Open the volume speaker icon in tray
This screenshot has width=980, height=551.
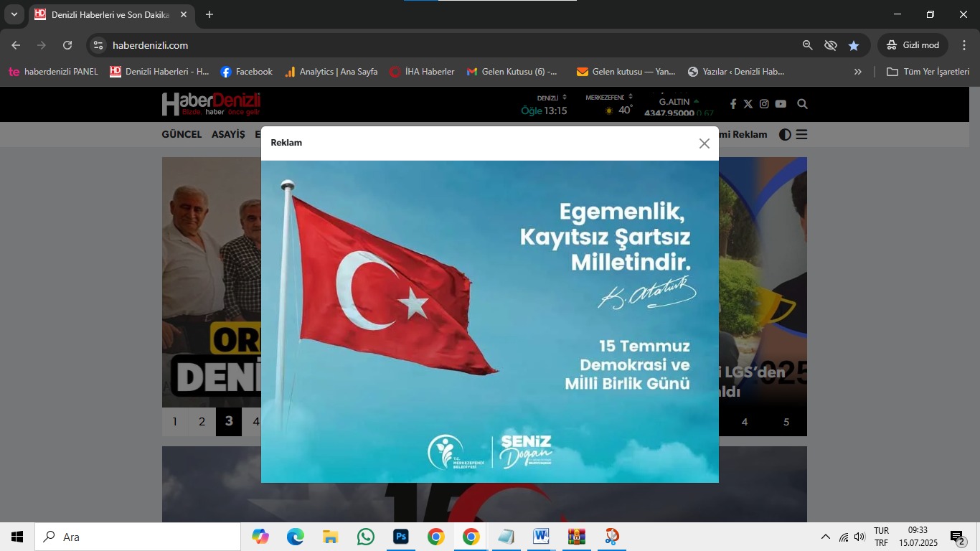tap(859, 537)
